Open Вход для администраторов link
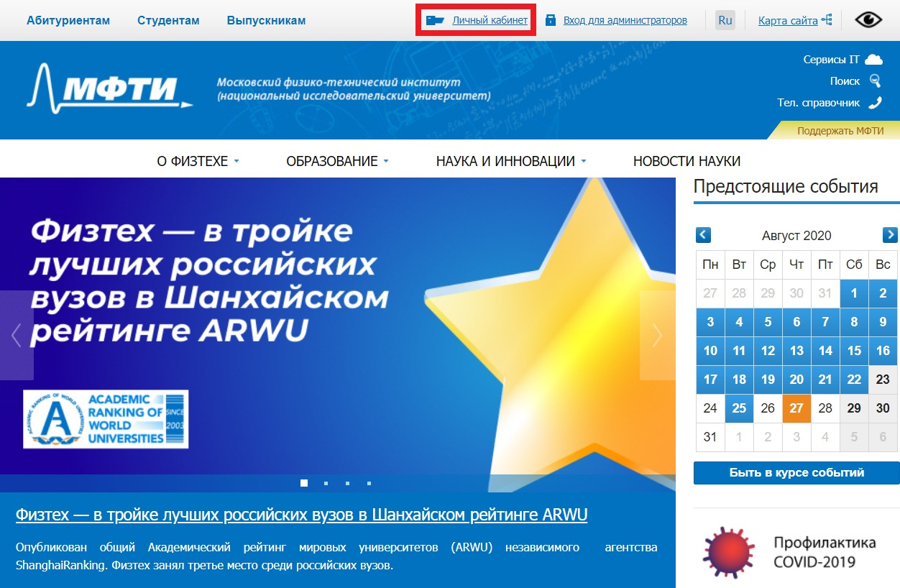 [625, 20]
